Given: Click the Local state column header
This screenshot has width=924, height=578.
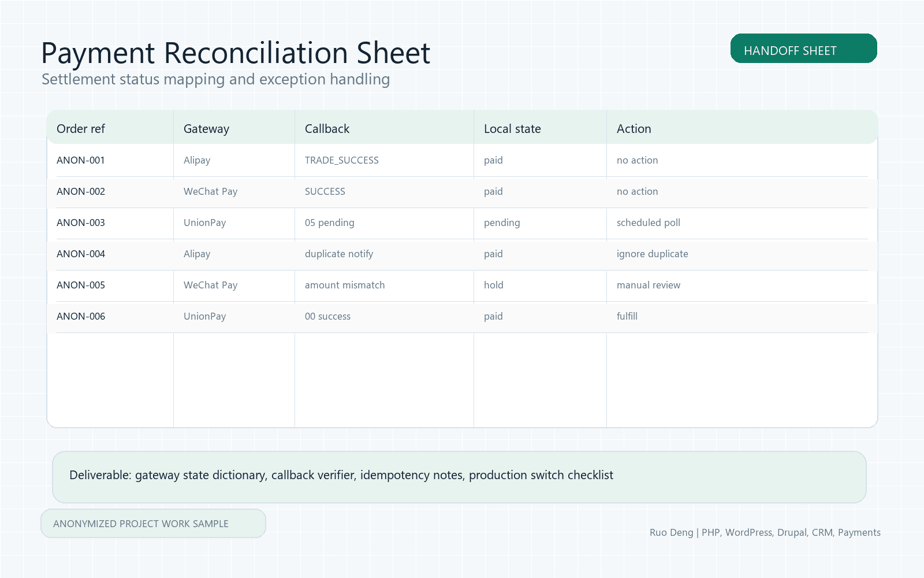Looking at the screenshot, I should coord(512,129).
